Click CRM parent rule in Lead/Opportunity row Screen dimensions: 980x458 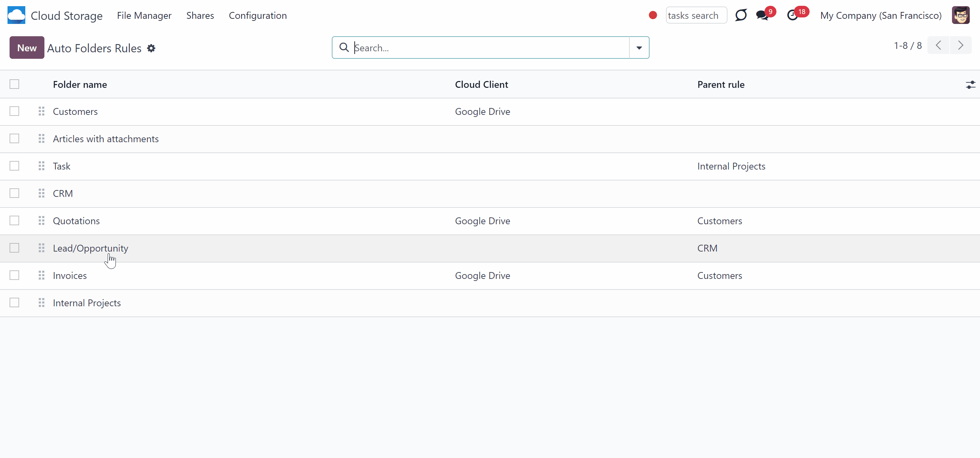pyautogui.click(x=707, y=248)
